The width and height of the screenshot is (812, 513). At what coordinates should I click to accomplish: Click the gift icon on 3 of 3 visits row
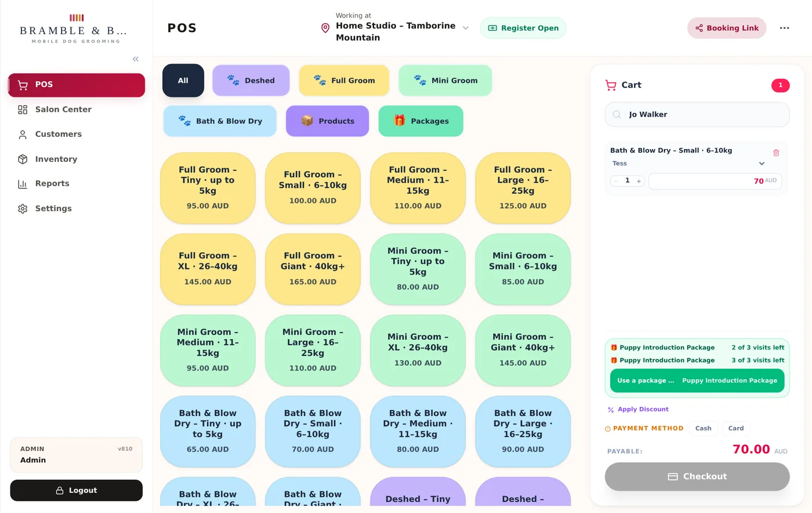tap(614, 361)
